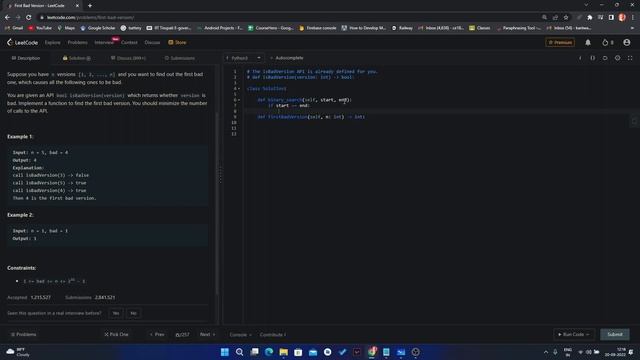The image size is (640, 360).
Task: Go to the Next problem
Action: click(x=207, y=335)
